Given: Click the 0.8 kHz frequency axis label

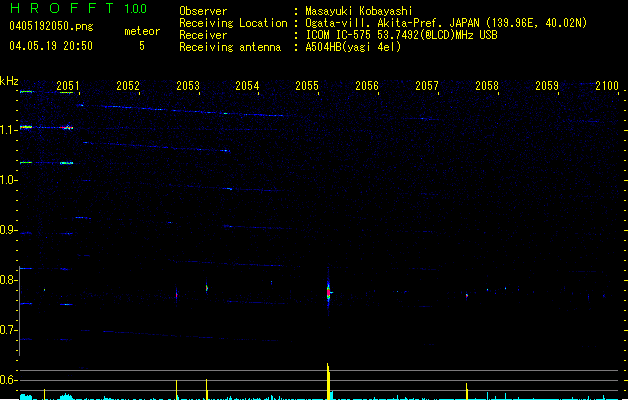Looking at the screenshot, I should pyautogui.click(x=8, y=280).
